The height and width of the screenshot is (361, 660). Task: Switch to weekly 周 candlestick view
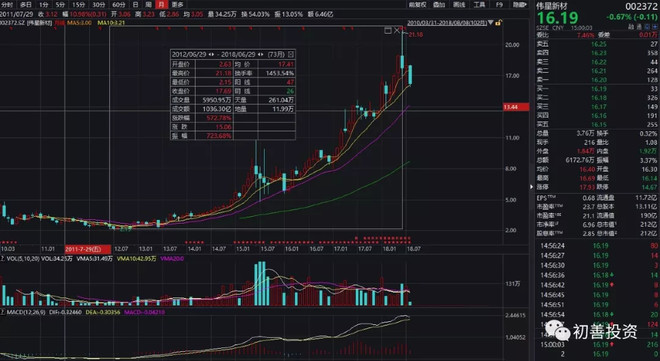[x=148, y=5]
